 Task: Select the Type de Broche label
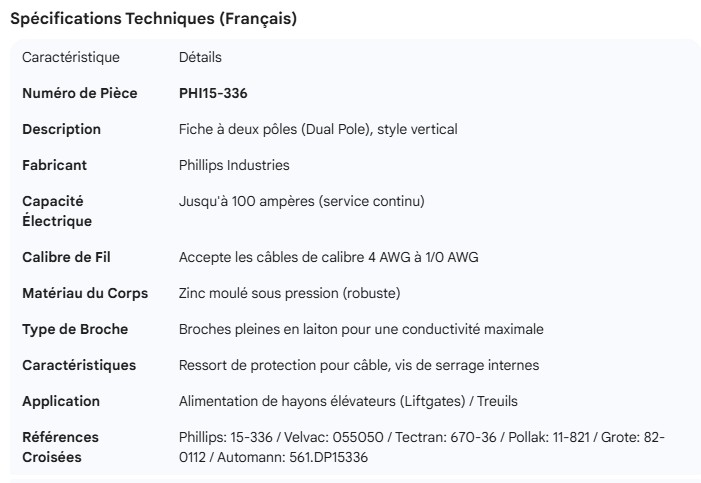75,330
